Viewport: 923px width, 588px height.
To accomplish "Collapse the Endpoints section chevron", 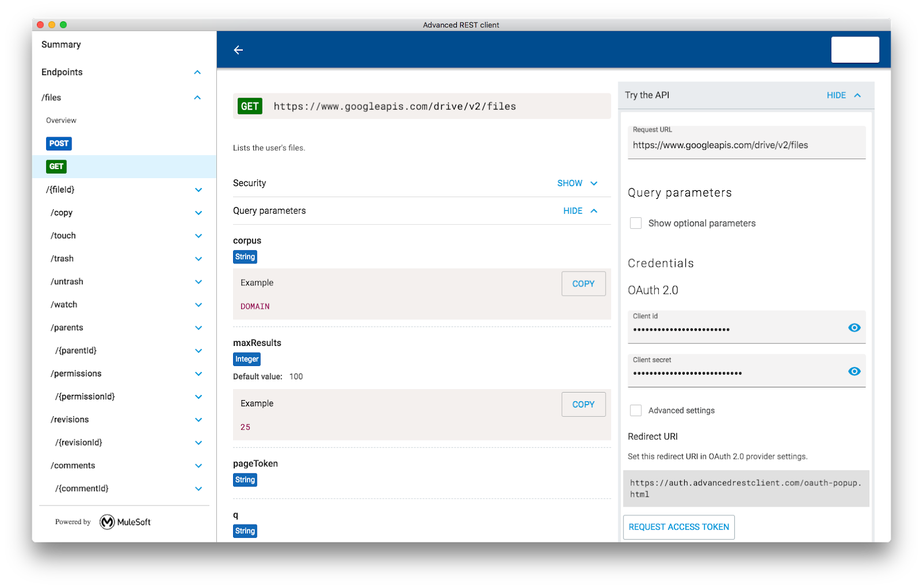I will point(197,72).
